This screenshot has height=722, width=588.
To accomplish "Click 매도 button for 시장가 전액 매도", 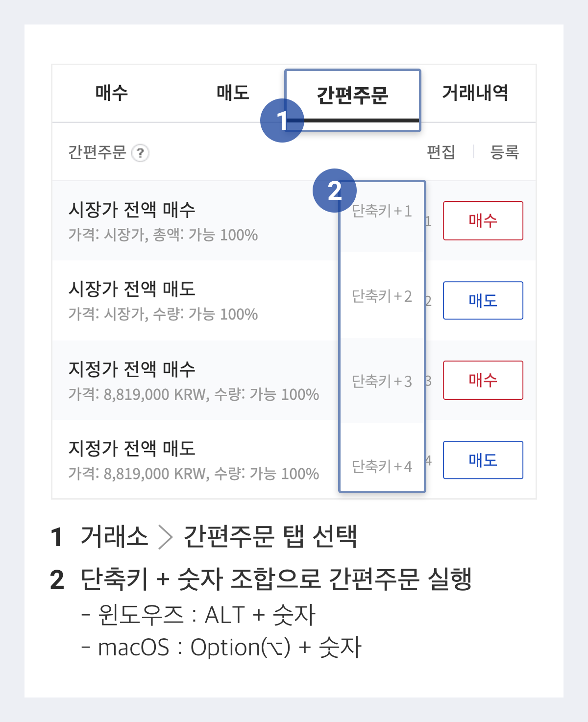I will point(483,300).
